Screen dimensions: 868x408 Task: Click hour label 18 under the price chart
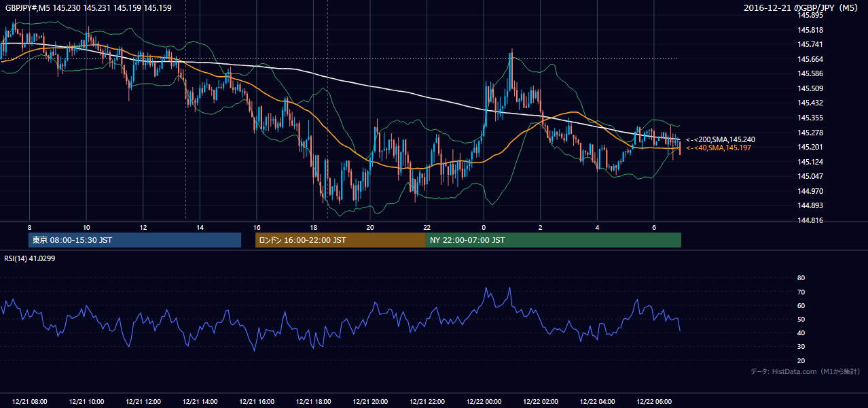point(313,228)
